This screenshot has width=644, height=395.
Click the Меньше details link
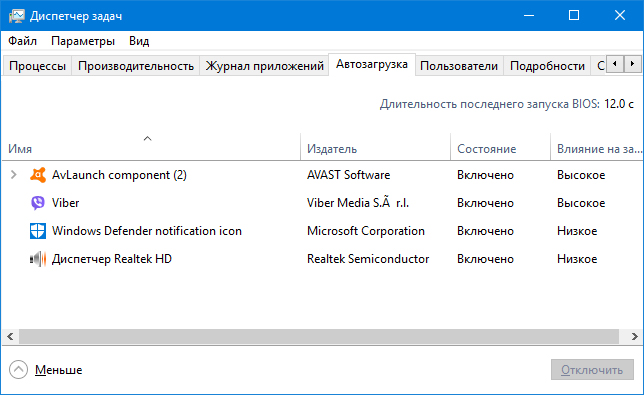tap(58, 370)
